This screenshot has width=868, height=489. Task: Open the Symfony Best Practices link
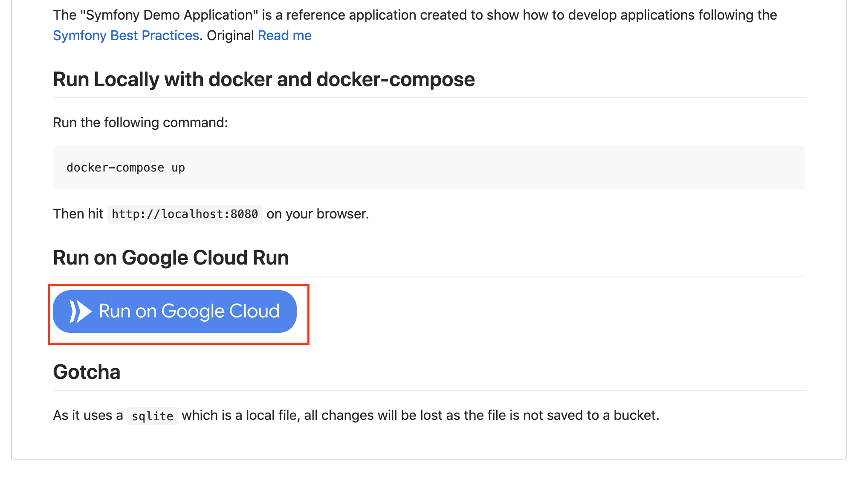click(126, 35)
